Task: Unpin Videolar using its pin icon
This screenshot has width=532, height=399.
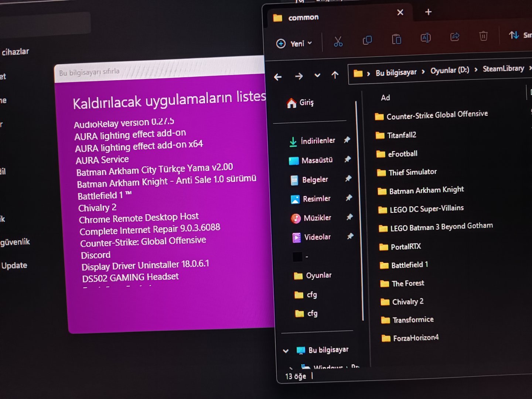Action: pyautogui.click(x=350, y=236)
